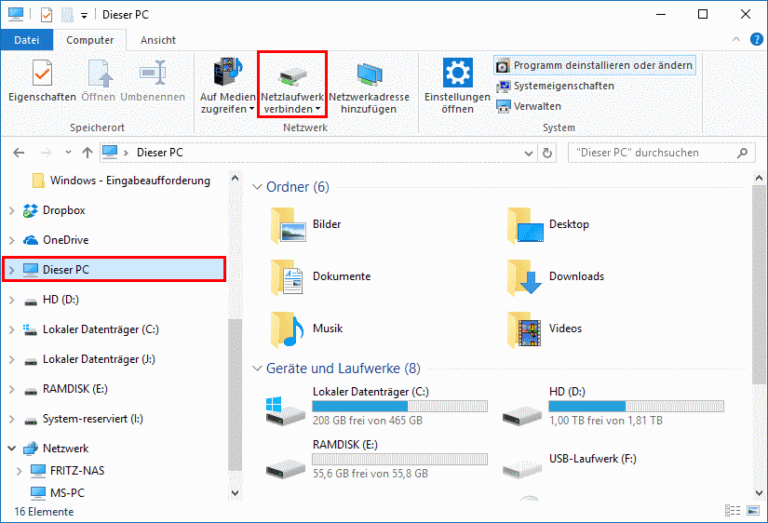
Task: Expand Dropbox tree node
Action: [12, 211]
